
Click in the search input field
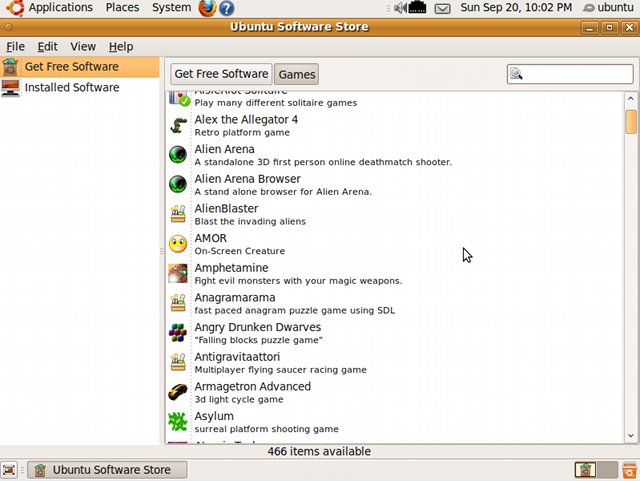[570, 74]
